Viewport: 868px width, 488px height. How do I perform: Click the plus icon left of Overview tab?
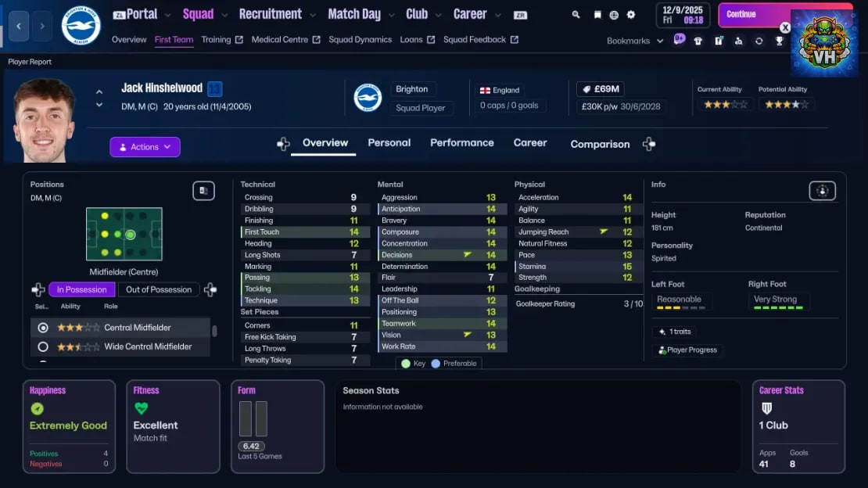[x=283, y=144]
